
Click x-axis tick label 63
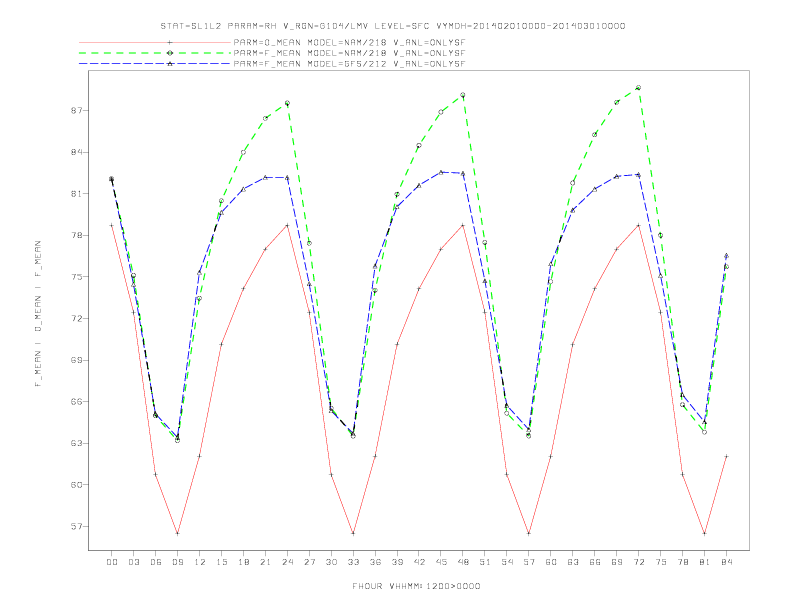(573, 562)
